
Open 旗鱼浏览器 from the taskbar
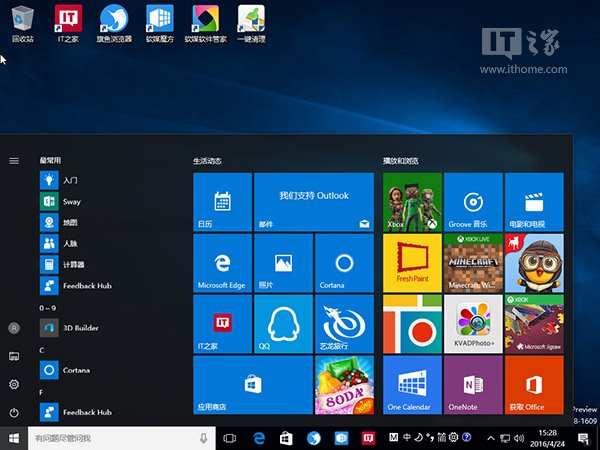313,438
